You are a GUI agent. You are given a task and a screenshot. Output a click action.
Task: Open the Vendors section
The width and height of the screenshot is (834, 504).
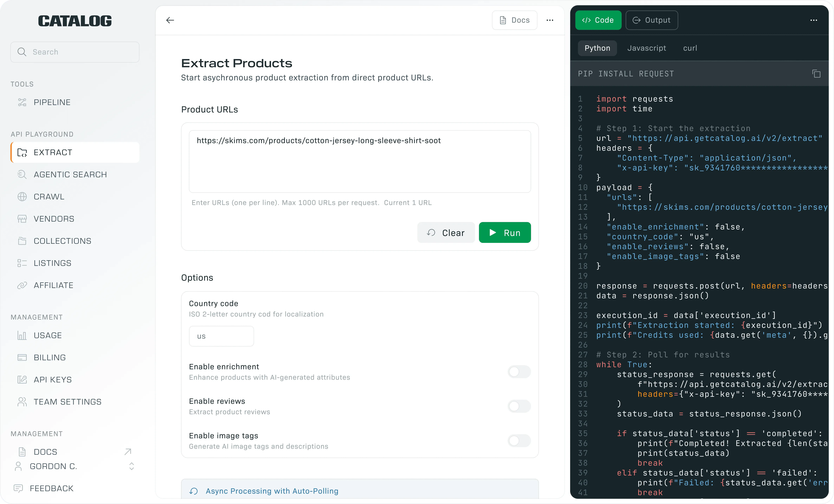54,219
